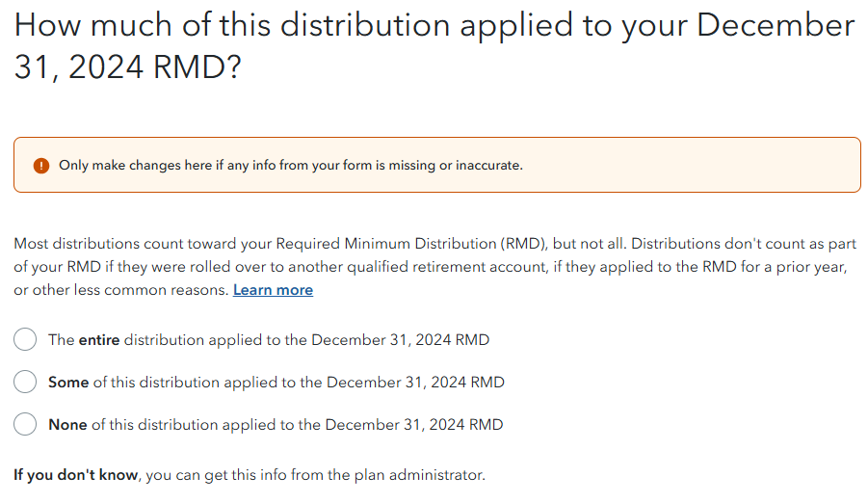Click 'Required Minimum Distribution (RMD)' text in paragraph
This screenshot has width=868, height=503.
point(409,244)
